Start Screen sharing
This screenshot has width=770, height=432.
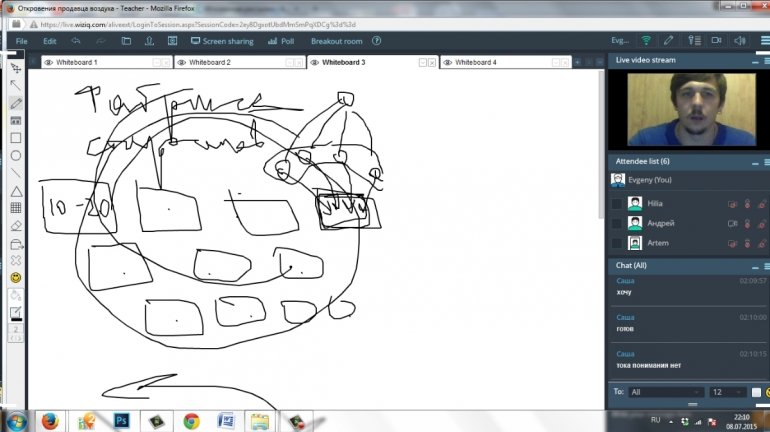[x=221, y=41]
